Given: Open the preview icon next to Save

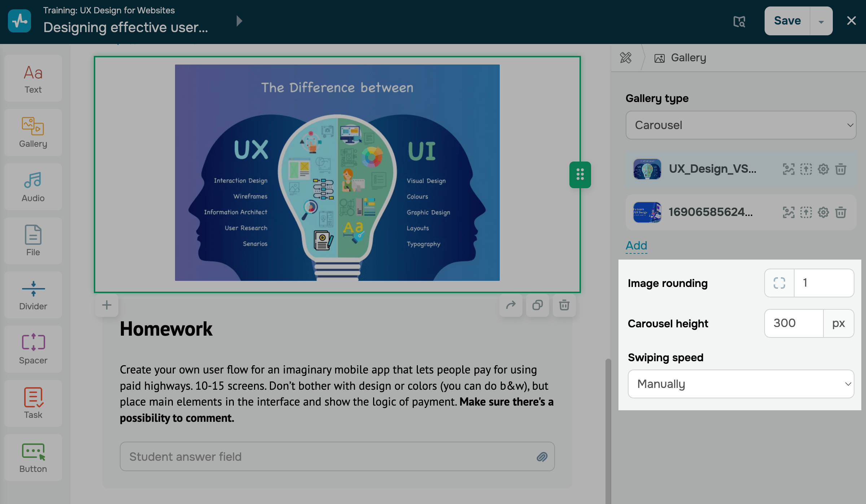Looking at the screenshot, I should coord(739,21).
